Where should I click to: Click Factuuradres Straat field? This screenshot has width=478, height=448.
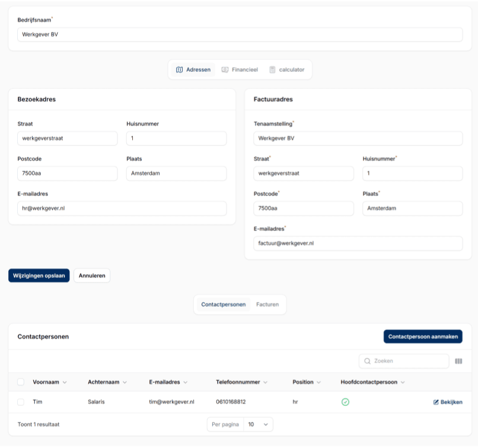[304, 173]
